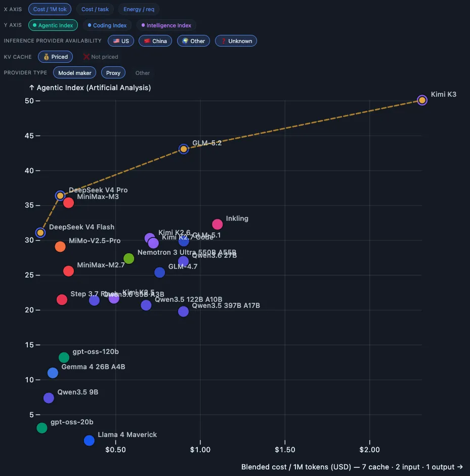
Task: Click the GLM-4.7 blue data point
Action: pos(160,272)
